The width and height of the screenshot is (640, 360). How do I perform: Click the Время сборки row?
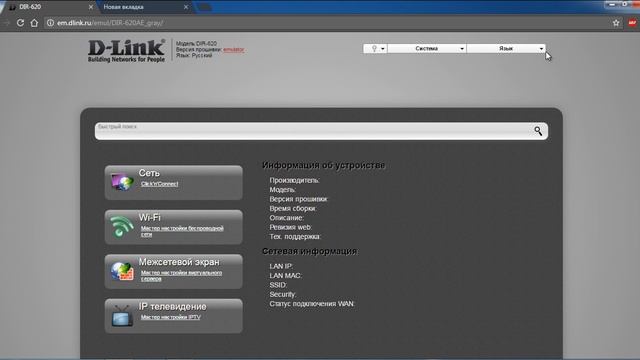pyautogui.click(x=293, y=208)
